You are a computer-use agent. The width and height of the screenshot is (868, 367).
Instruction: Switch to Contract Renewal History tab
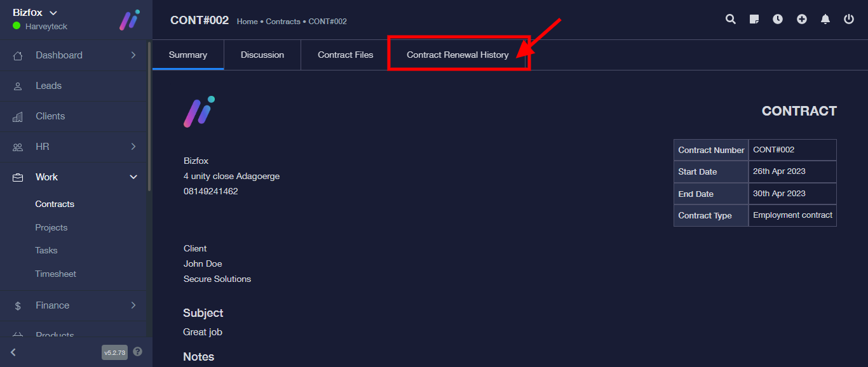[x=458, y=55]
